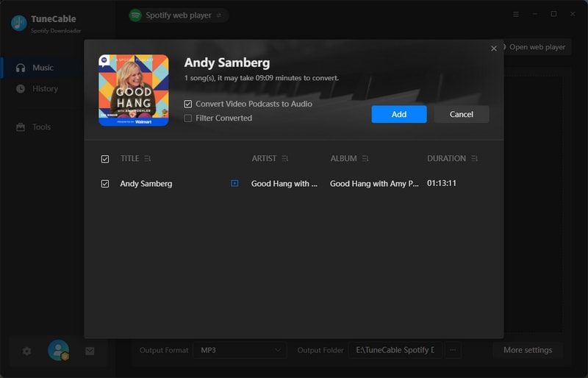This screenshot has width=588, height=378.
Task: Click the 01:13:11 duration value
Action: point(442,183)
